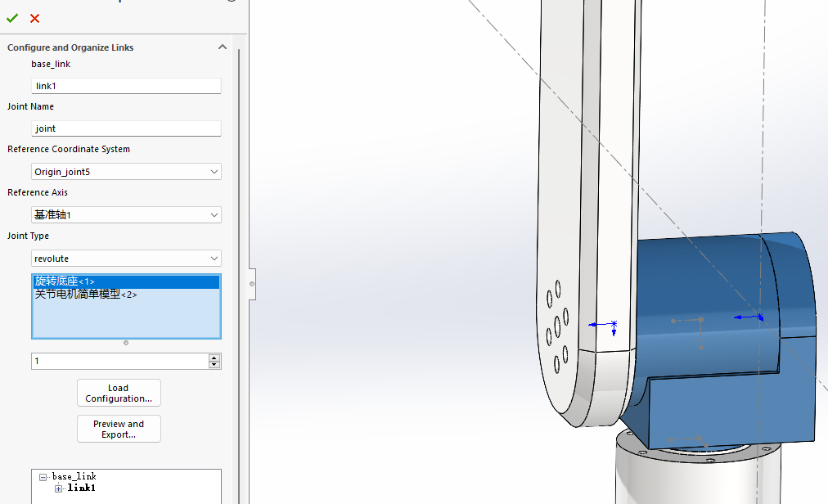Open the Joint Type revolute dropdown
The height and width of the screenshot is (504, 828).
pyautogui.click(x=126, y=259)
